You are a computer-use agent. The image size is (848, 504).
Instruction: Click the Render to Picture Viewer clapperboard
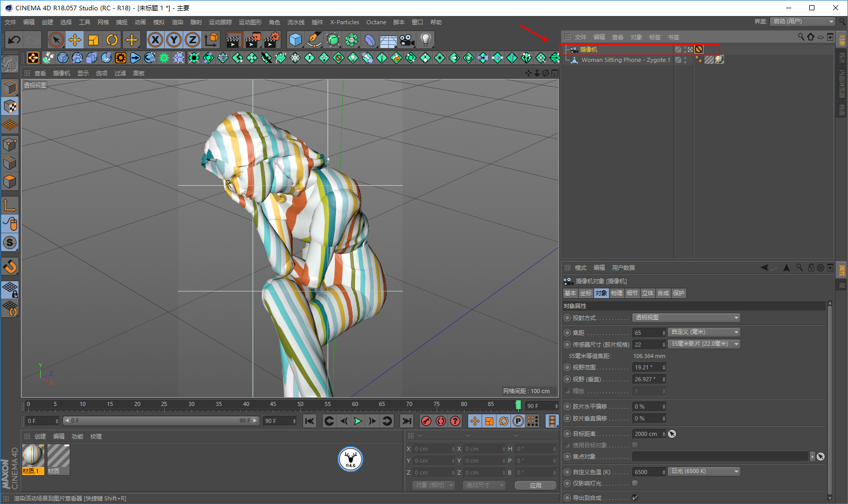point(253,40)
